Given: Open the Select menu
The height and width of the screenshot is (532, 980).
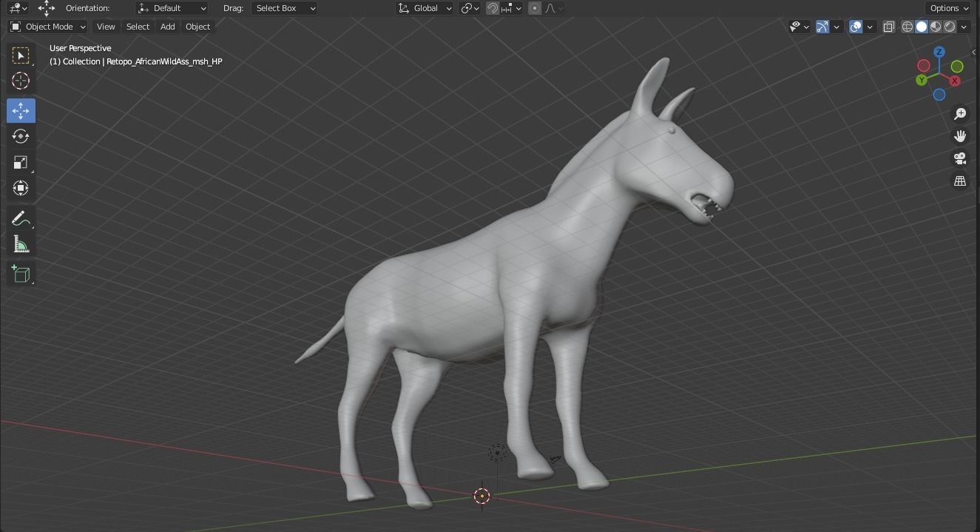Looking at the screenshot, I should click(x=138, y=27).
